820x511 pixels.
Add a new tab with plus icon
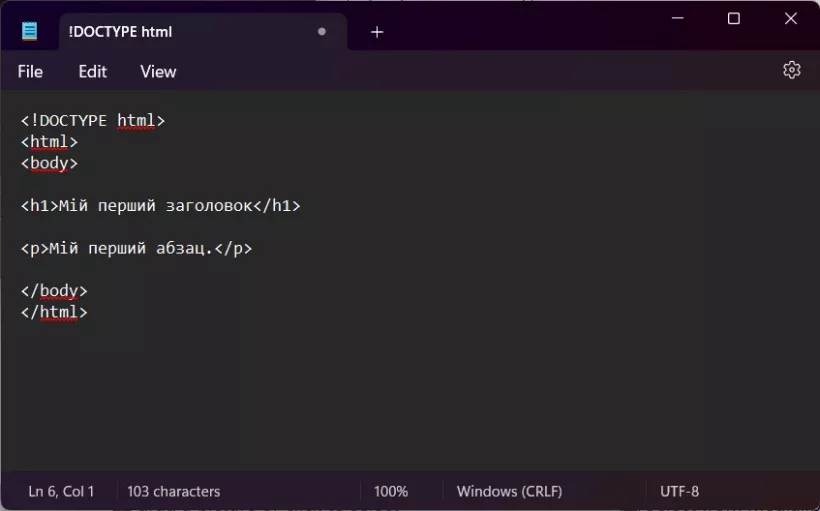coord(377,32)
